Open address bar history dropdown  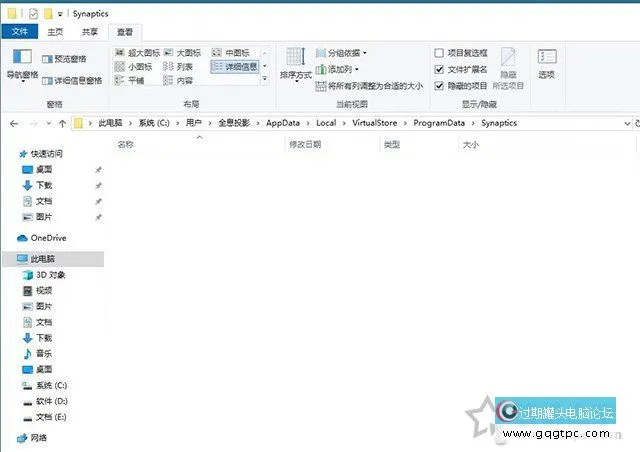point(627,123)
